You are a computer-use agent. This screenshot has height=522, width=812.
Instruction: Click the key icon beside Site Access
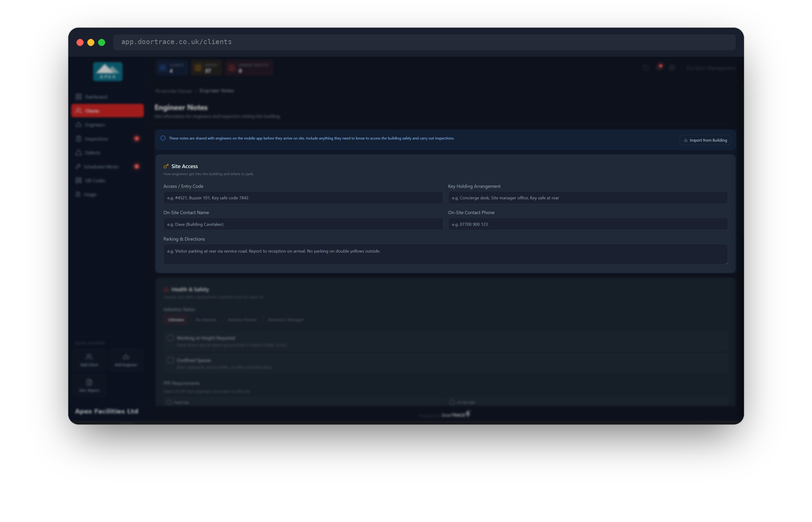166,166
